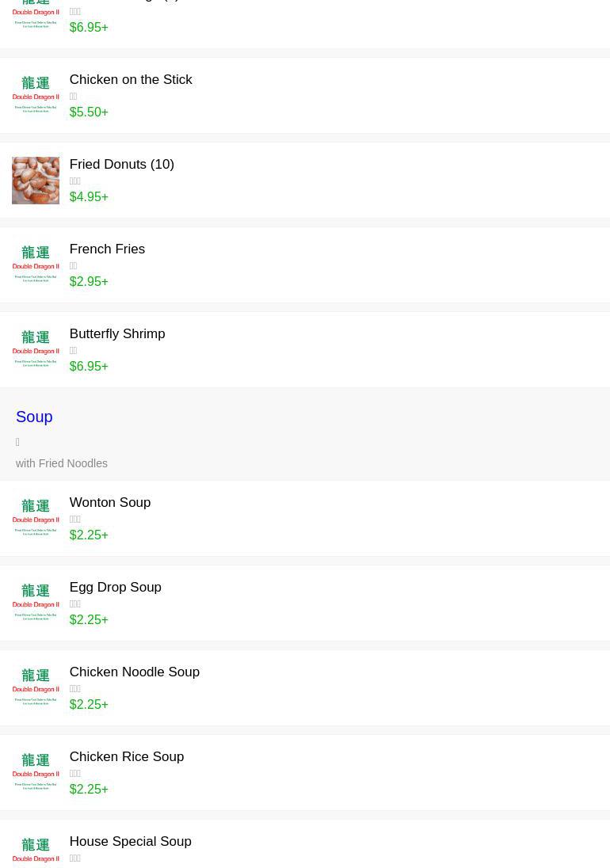Click the Egg Drop Soup logo icon
Image resolution: width=610 pixels, height=868 pixels.
36,603
